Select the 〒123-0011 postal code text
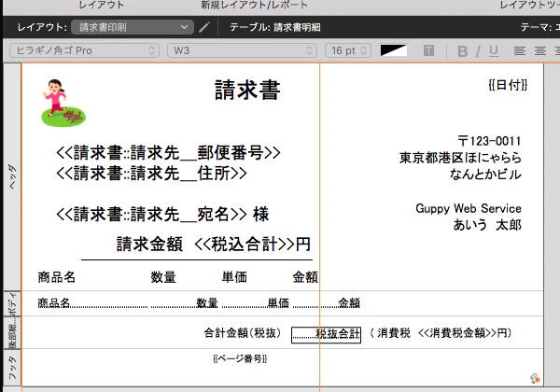This screenshot has height=392, width=560. (x=489, y=141)
